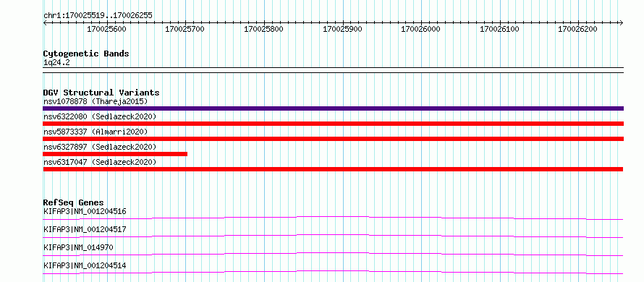Open KIFAP3|NM_001204514 transcript label
Image resolution: width=644 pixels, height=282 pixels.
85,266
